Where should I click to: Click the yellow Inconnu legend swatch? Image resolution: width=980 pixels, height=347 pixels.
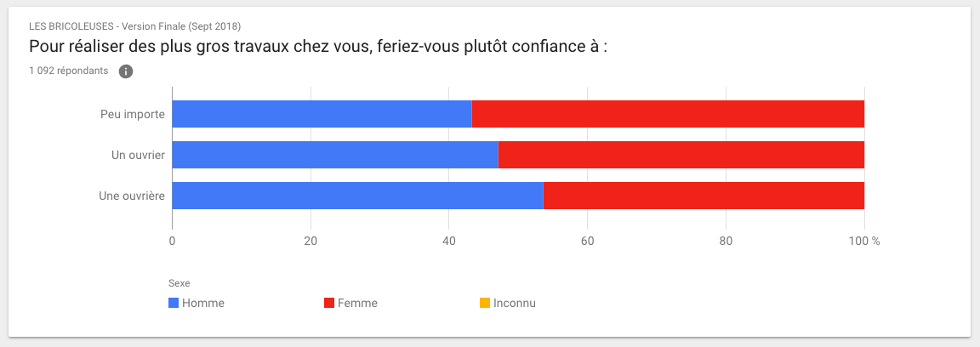(485, 303)
